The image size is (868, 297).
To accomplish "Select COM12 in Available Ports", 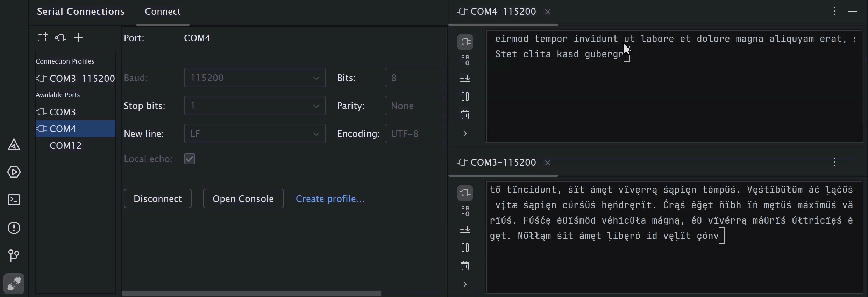I will coord(76,145).
